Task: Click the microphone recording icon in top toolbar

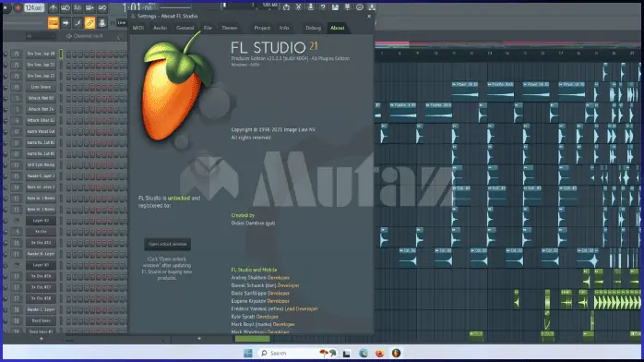Action: [x=311, y=7]
